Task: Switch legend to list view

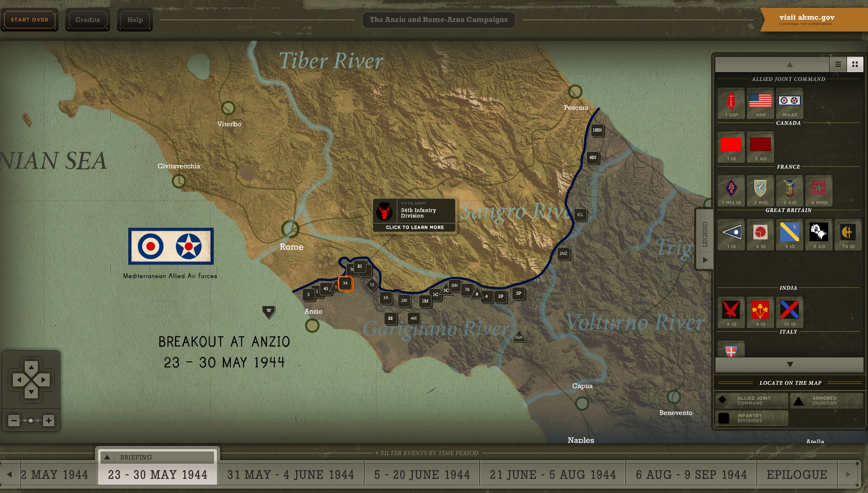Action: [838, 64]
